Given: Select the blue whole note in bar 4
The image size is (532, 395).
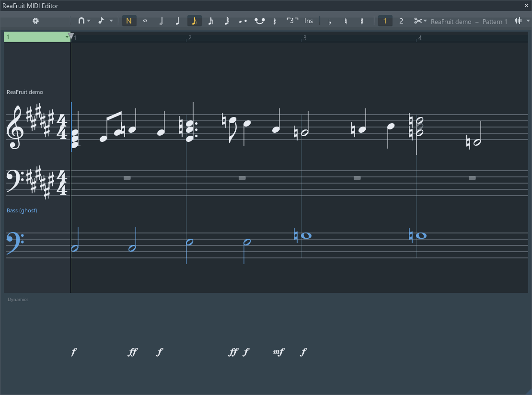Looking at the screenshot, I should pyautogui.click(x=421, y=235).
